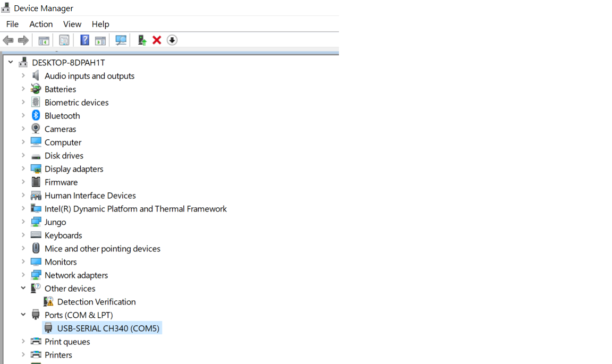Expand the Network adapters category
The width and height of the screenshot is (612, 364).
[23, 275]
